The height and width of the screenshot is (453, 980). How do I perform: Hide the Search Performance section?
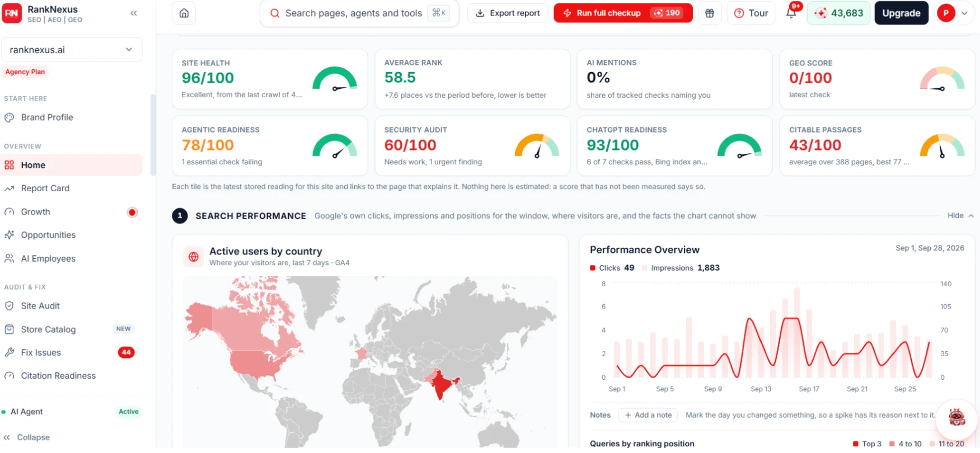click(x=960, y=216)
